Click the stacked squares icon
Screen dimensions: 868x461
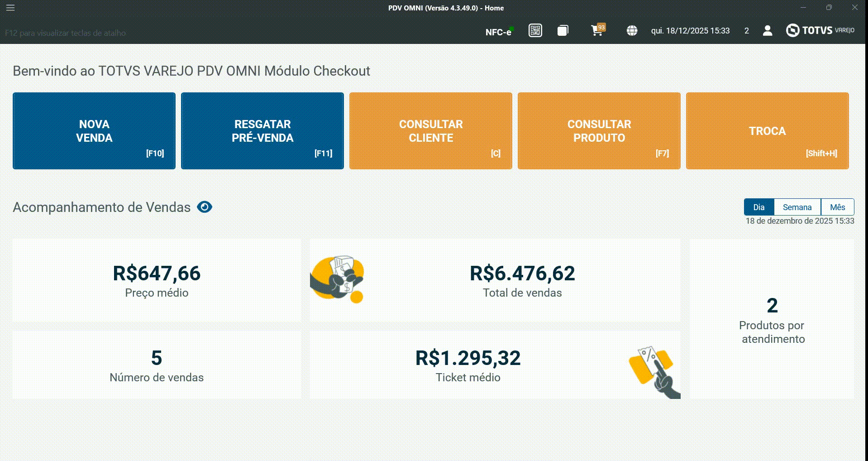[x=563, y=31]
